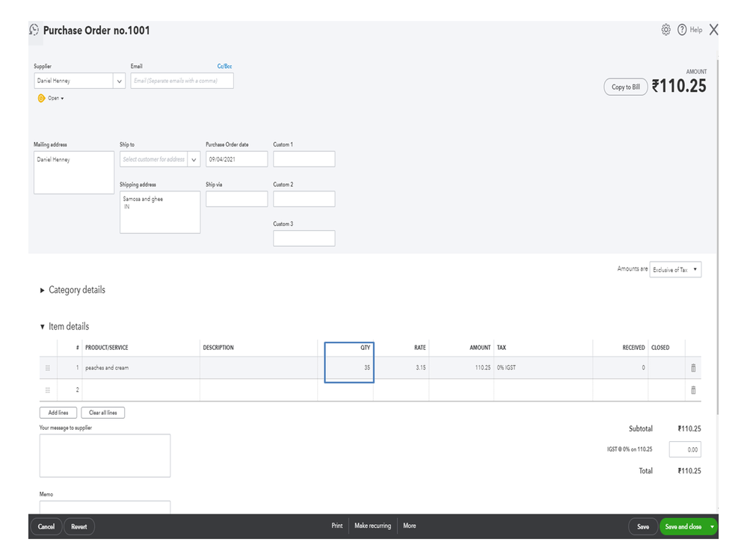
Task: Click the recent transactions history icon
Action: point(34,30)
